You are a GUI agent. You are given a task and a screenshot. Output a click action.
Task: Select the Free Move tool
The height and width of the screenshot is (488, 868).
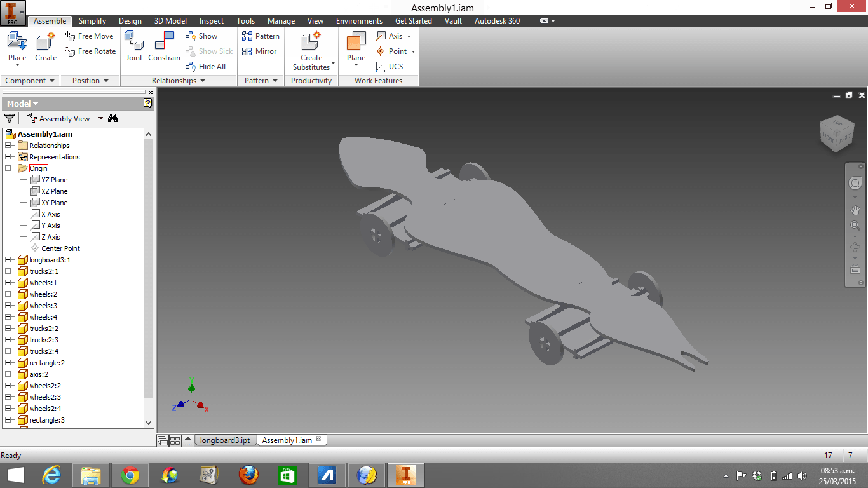click(89, 36)
